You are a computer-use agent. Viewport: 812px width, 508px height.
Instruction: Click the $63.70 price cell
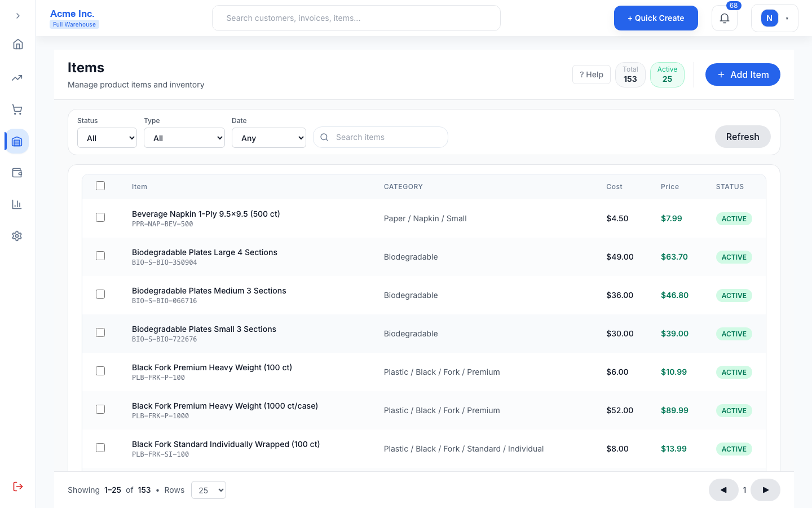coord(674,257)
